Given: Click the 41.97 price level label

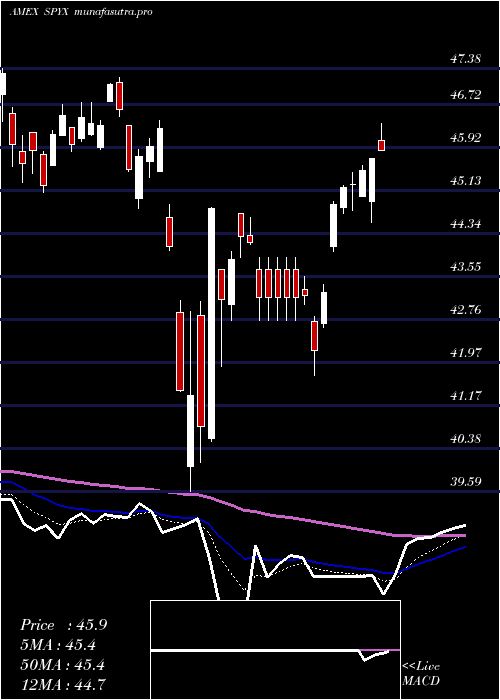Looking at the screenshot, I should [x=466, y=353].
